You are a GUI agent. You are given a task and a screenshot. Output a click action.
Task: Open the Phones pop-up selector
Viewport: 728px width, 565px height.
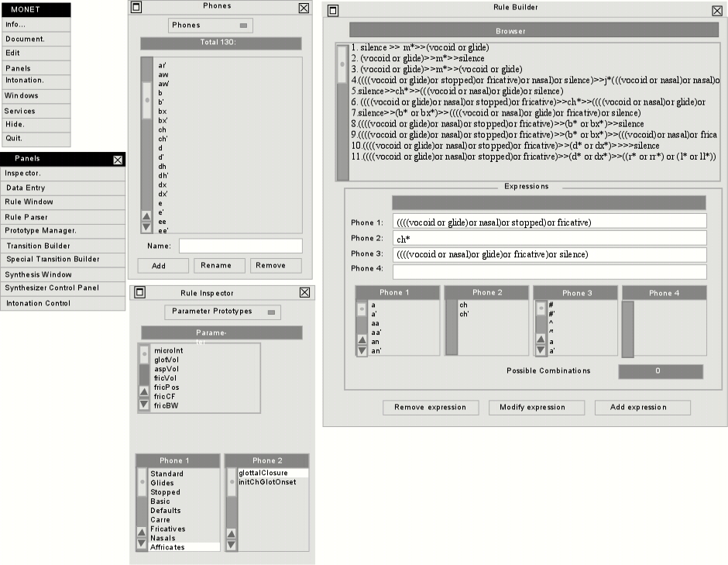click(x=211, y=25)
